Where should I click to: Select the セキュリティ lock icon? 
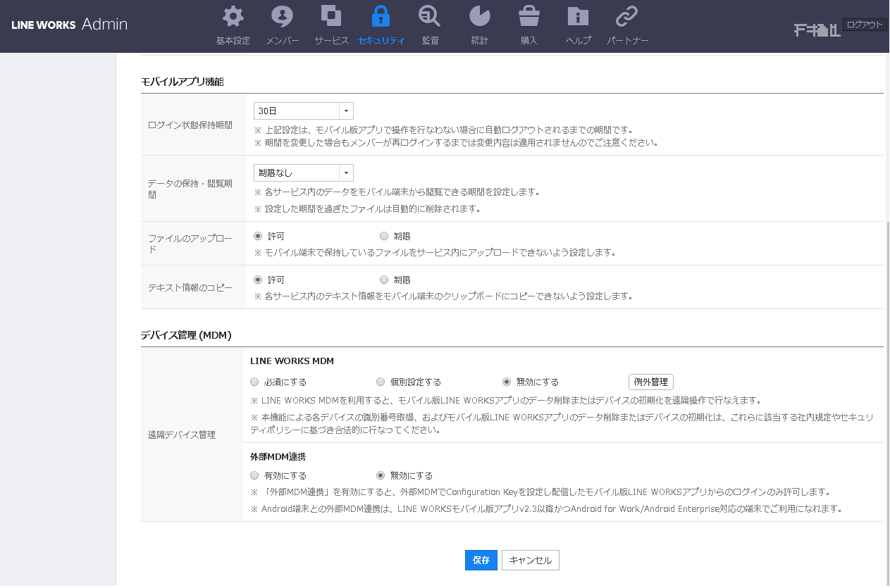(x=381, y=17)
